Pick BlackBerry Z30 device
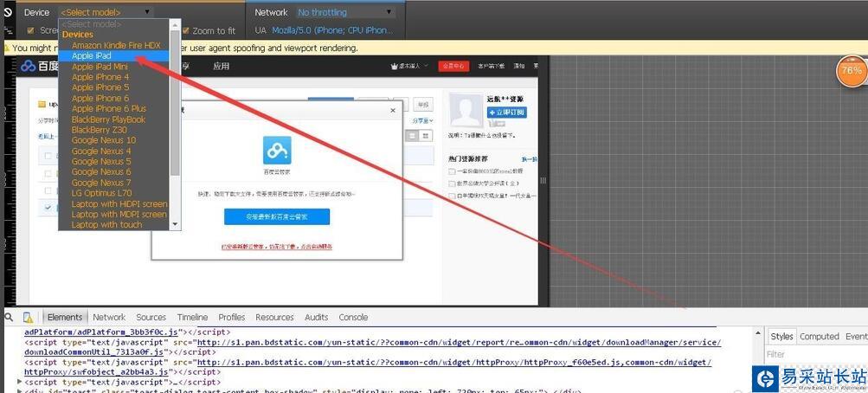 point(100,130)
